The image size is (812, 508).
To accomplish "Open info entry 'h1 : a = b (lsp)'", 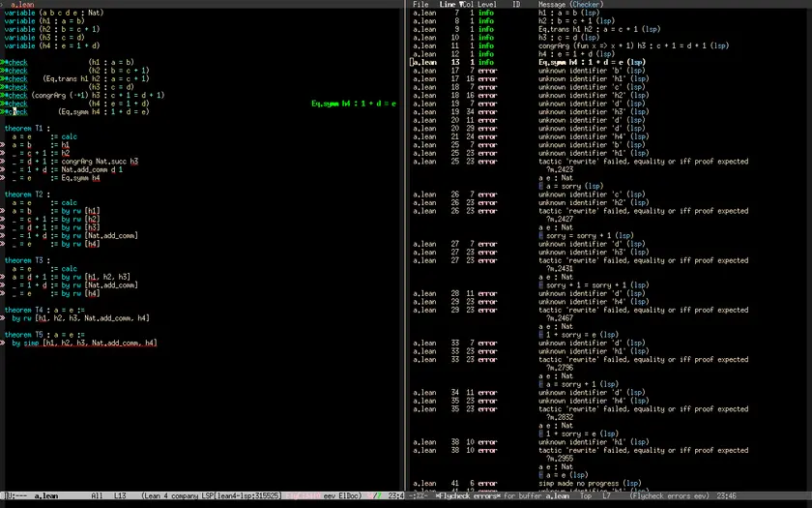I will [x=568, y=13].
